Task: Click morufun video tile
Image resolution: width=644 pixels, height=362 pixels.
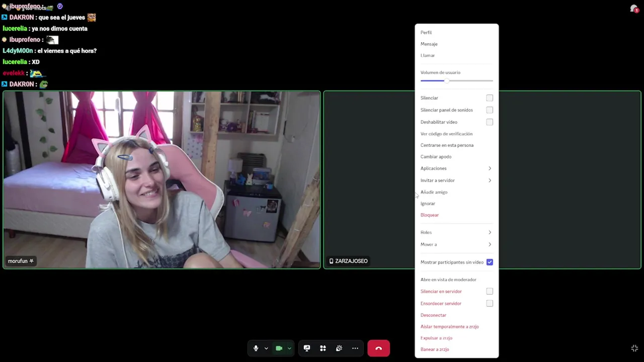Action: [x=162, y=179]
